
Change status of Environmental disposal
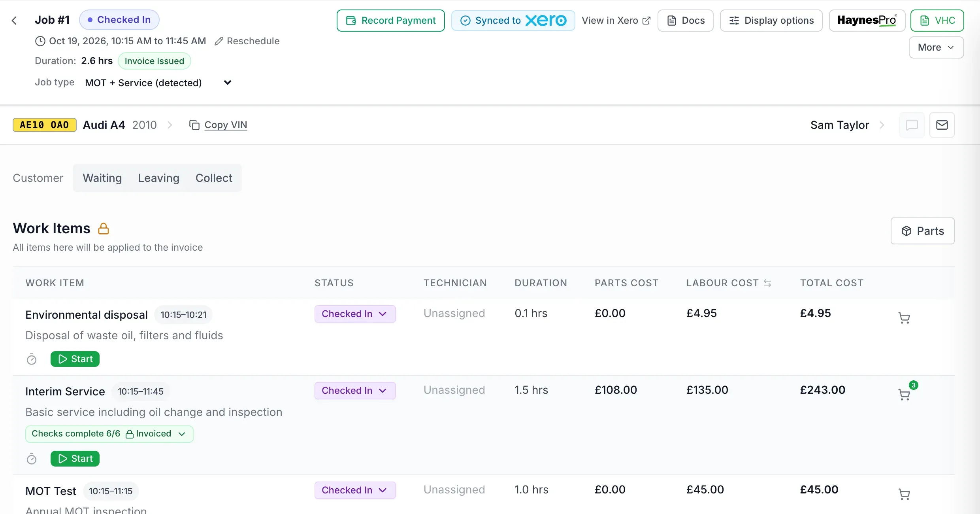355,314
